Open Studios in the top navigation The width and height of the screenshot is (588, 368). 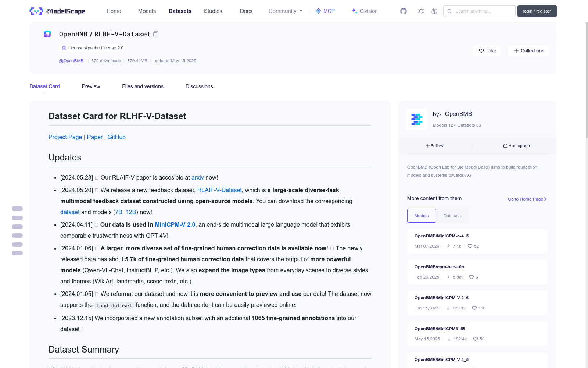point(213,11)
